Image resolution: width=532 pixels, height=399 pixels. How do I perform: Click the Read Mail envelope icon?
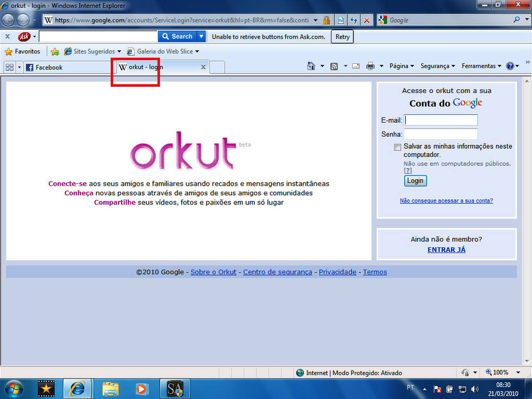click(x=356, y=66)
